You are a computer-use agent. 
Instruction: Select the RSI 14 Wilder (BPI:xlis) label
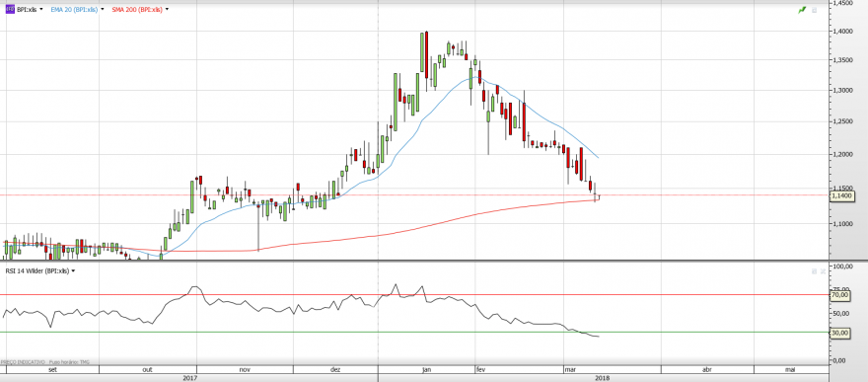(x=37, y=270)
